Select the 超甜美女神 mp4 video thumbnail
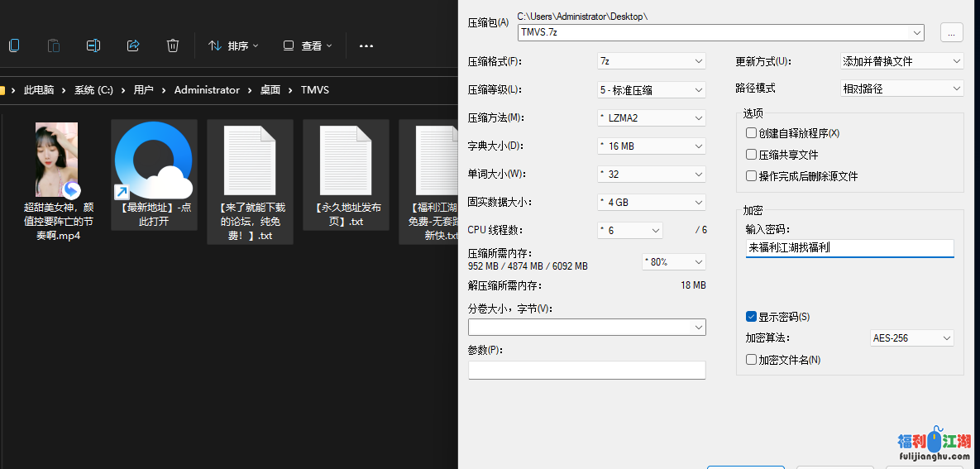980x469 pixels. point(57,160)
